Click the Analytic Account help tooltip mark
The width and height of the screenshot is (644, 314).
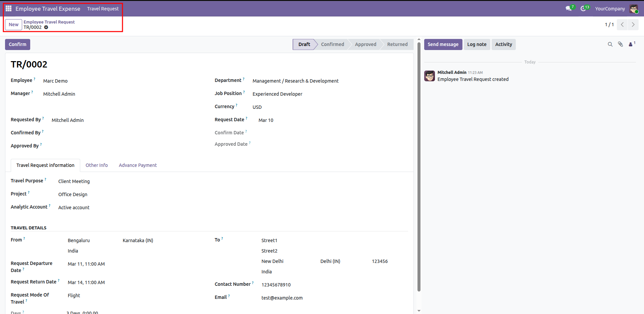pos(50,206)
